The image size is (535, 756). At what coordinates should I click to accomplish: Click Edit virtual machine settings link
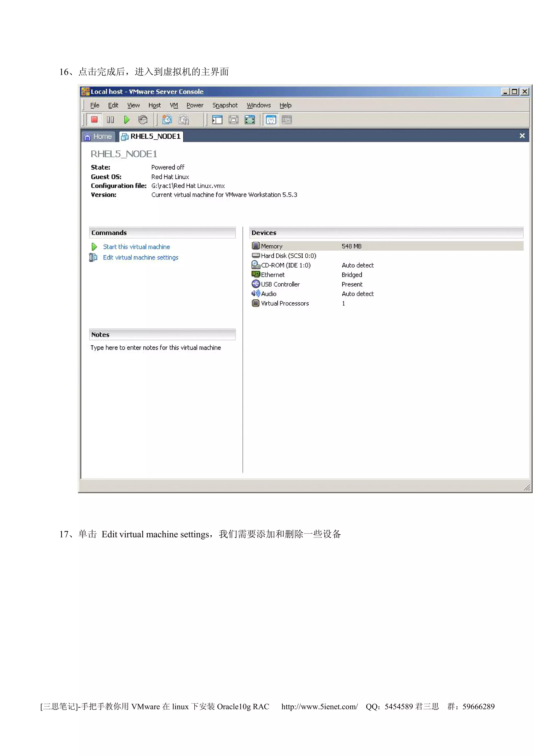tap(141, 257)
